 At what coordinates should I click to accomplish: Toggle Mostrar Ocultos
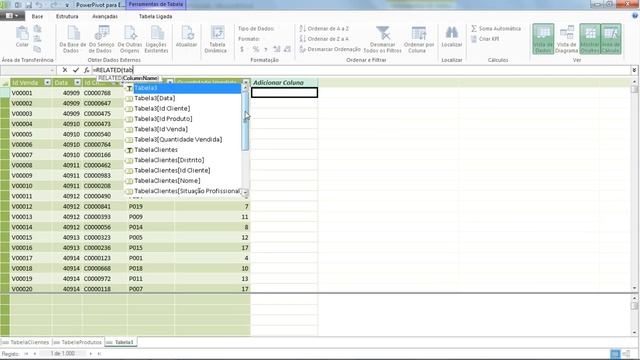(x=590, y=39)
